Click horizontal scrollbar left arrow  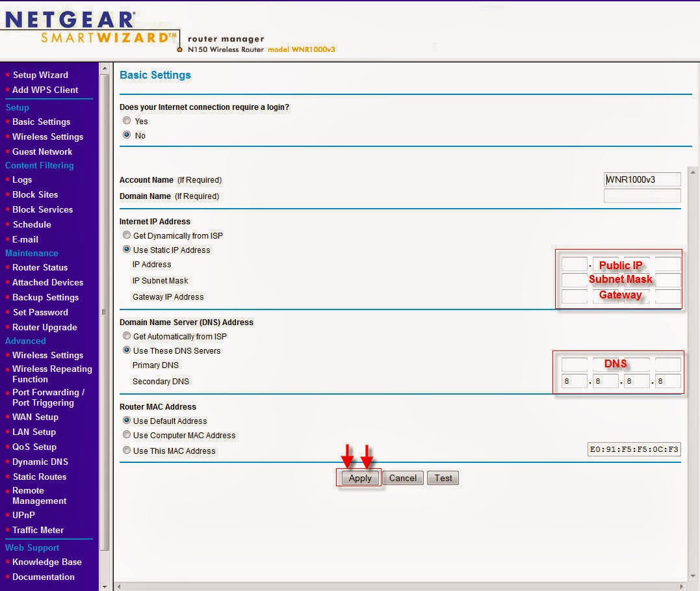pyautogui.click(x=120, y=586)
